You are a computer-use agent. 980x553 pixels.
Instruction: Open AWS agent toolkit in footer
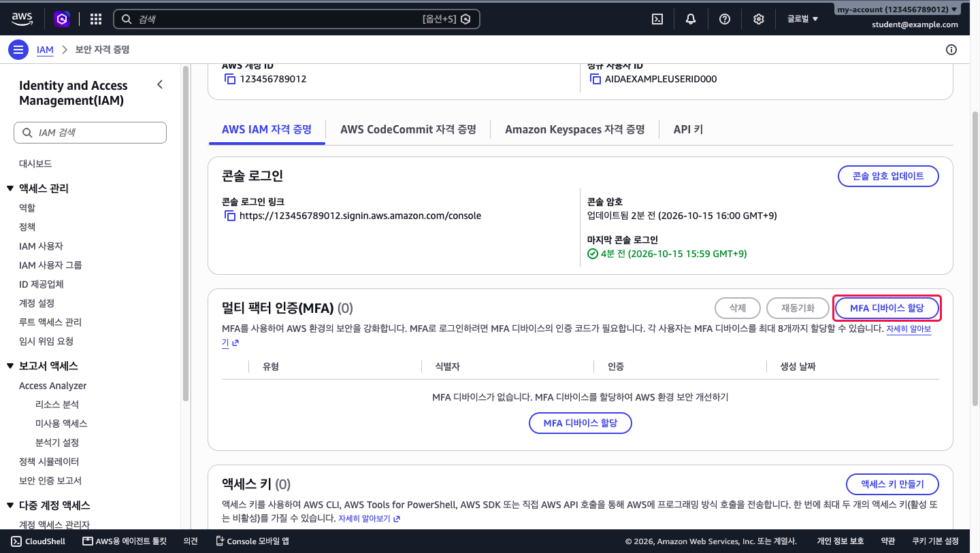(x=124, y=541)
